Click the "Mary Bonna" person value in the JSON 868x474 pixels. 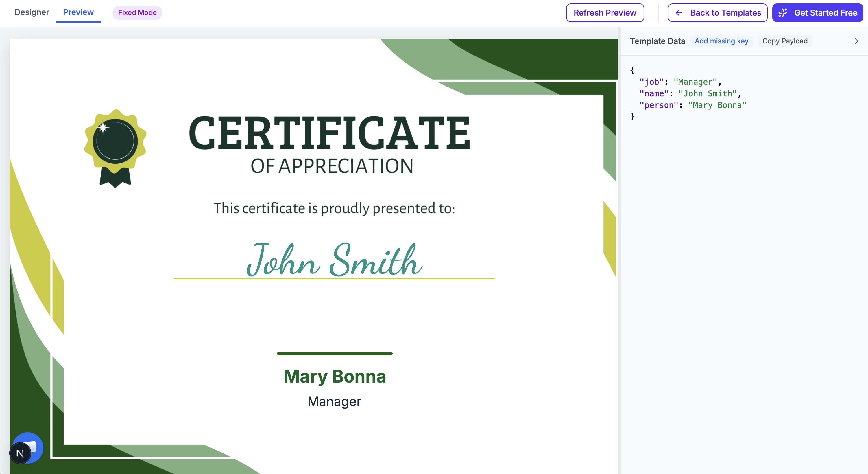[717, 105]
